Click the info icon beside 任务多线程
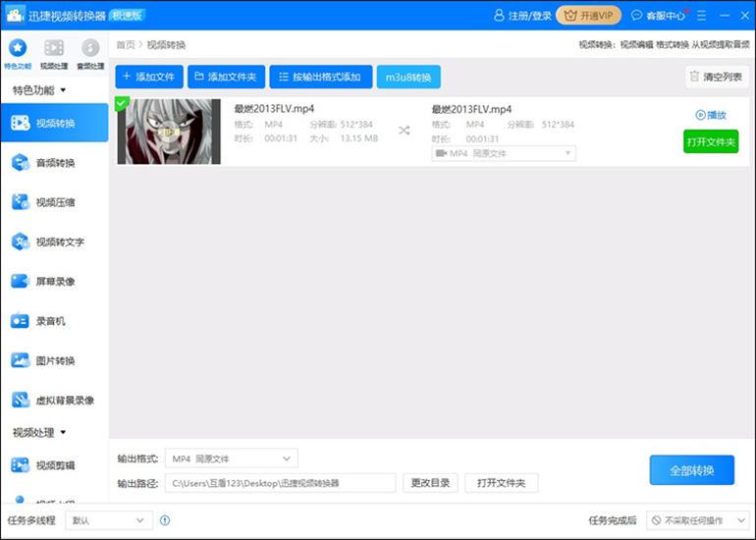The image size is (756, 540). [x=165, y=520]
